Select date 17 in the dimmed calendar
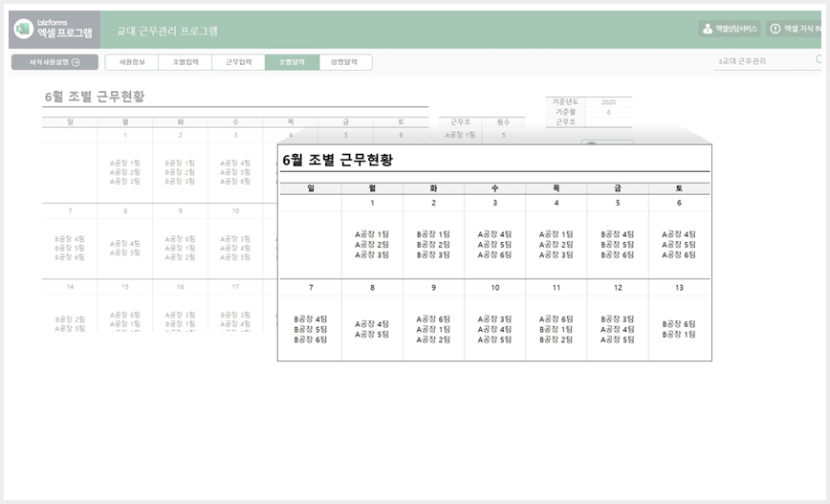830x504 pixels. (x=235, y=286)
